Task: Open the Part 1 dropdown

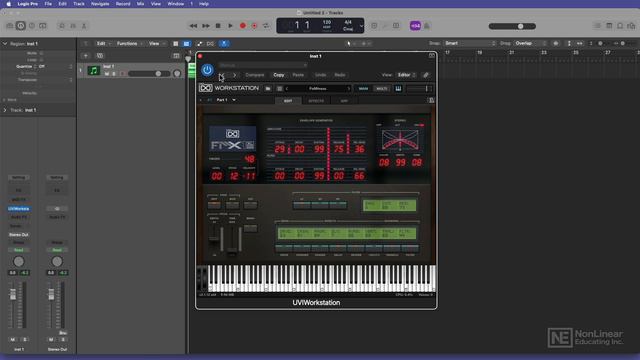Action: [x=234, y=100]
